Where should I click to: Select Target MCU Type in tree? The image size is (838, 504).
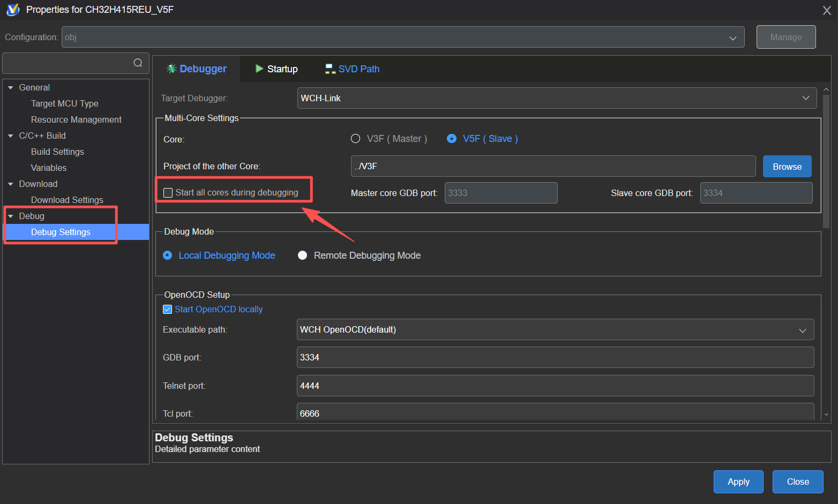pyautogui.click(x=64, y=103)
